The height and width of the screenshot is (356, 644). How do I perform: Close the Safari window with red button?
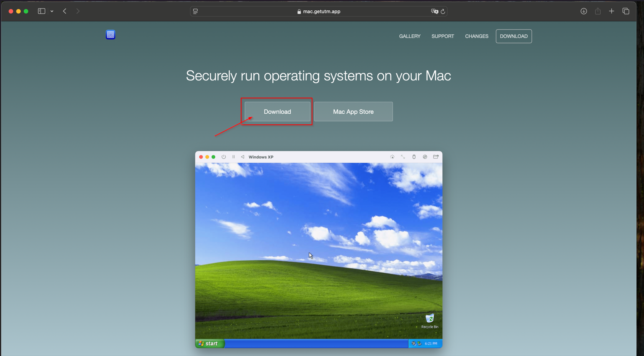tap(11, 11)
